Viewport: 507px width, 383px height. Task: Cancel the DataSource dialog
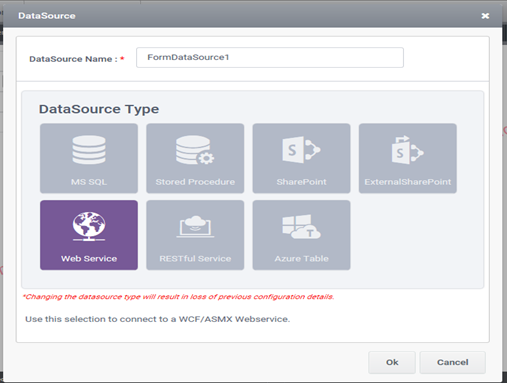tap(453, 362)
